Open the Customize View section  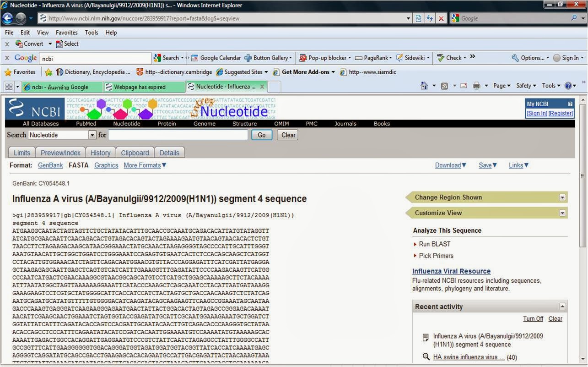pyautogui.click(x=562, y=213)
